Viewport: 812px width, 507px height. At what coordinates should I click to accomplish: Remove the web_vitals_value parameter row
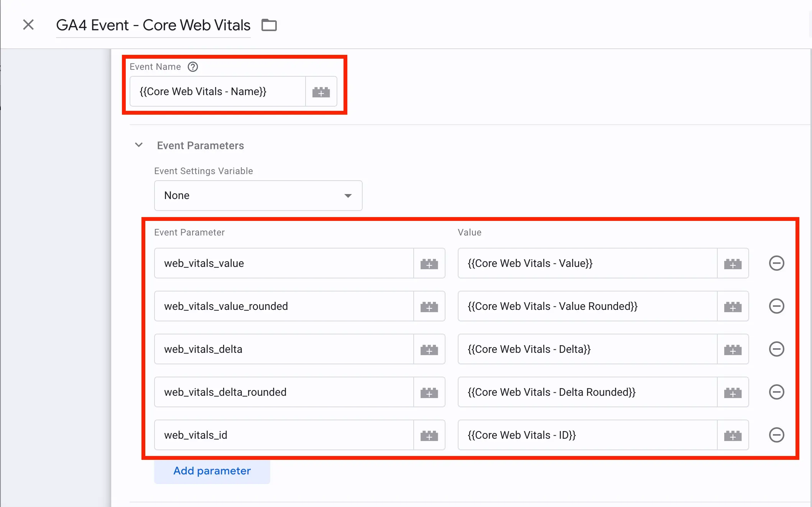[777, 263]
